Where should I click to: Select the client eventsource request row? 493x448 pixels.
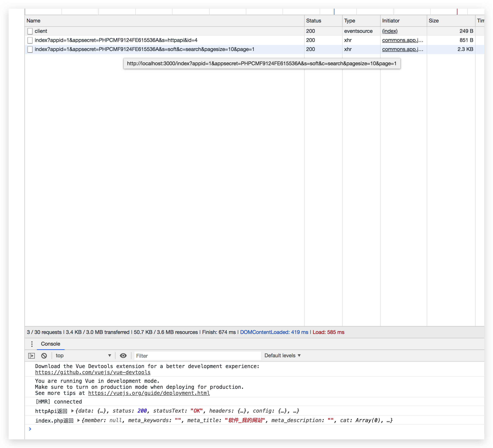tap(254, 31)
